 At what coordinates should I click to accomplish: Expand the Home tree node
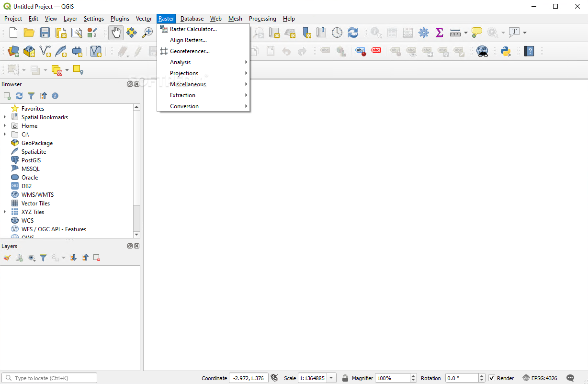point(5,126)
